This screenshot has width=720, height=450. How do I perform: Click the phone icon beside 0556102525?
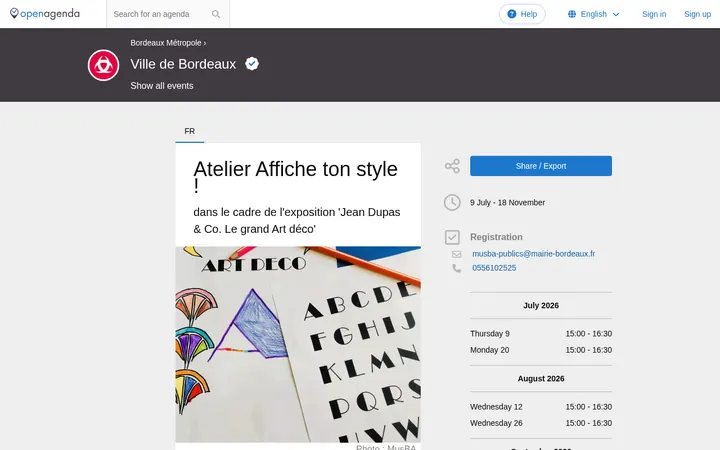(456, 268)
